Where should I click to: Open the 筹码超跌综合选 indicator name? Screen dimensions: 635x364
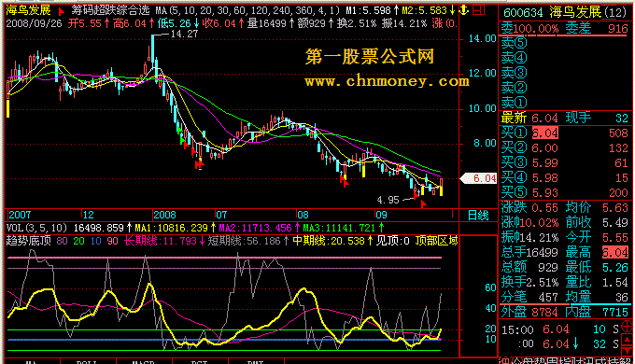pyautogui.click(x=110, y=10)
